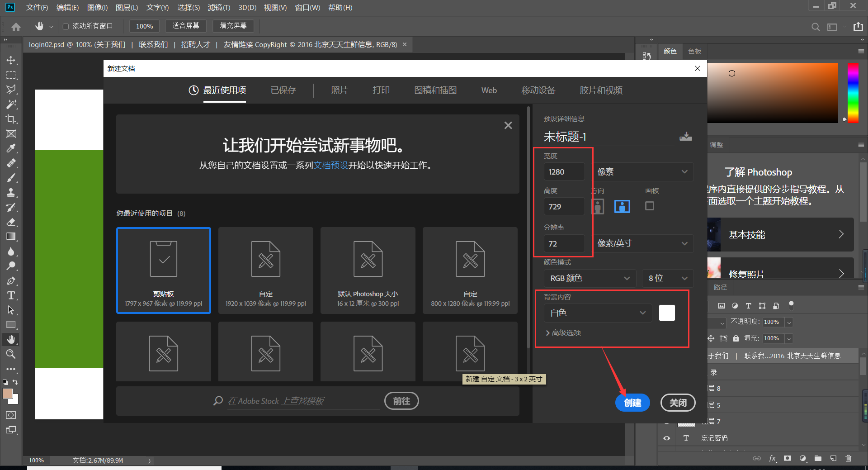The image size is (868, 470).
Task: Open the layer opacity dropdown arrow
Action: click(x=789, y=322)
